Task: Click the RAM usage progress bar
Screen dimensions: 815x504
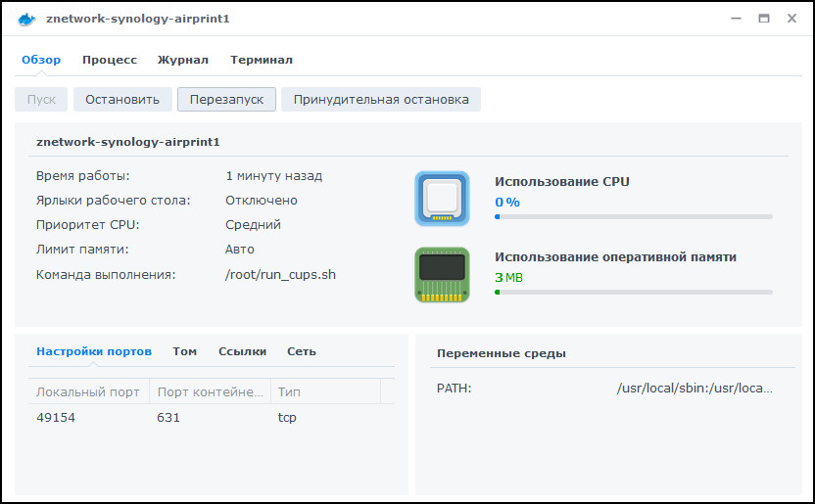Action: point(633,292)
